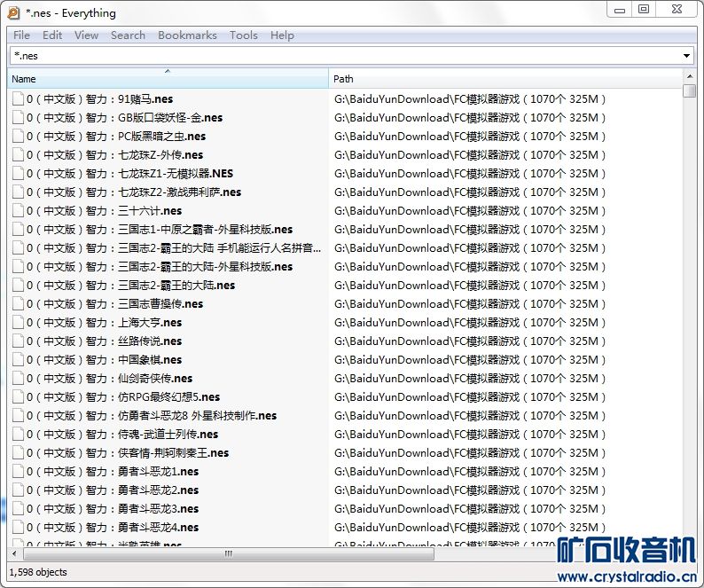Click file icon for 仿勇者斗恶龙8 外星科技制作.nes
Screen dimensions: 704x588
coord(18,416)
